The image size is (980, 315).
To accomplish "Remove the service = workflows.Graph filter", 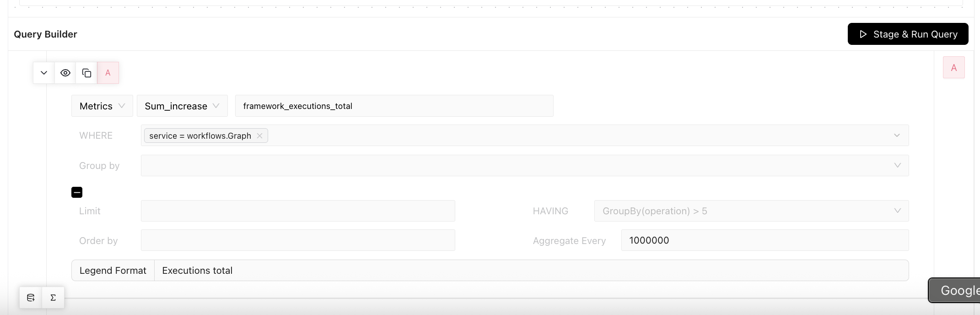I will click(x=259, y=136).
